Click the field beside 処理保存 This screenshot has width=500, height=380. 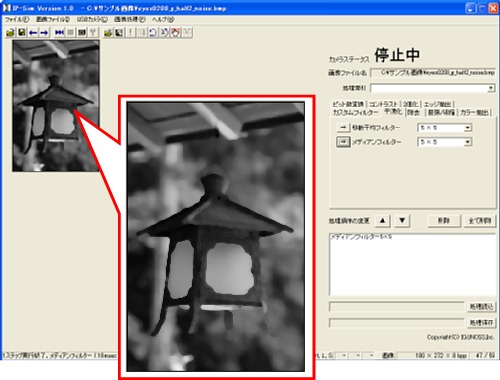coord(397,323)
